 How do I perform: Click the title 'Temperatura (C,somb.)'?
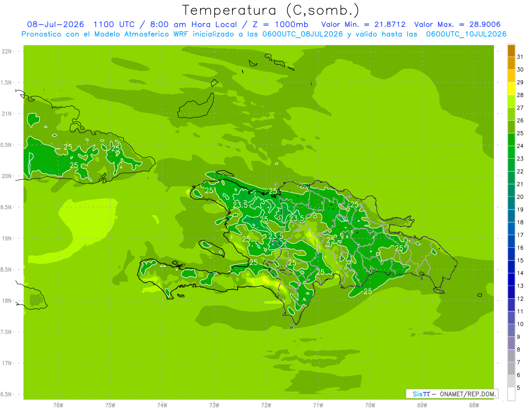coord(271,10)
